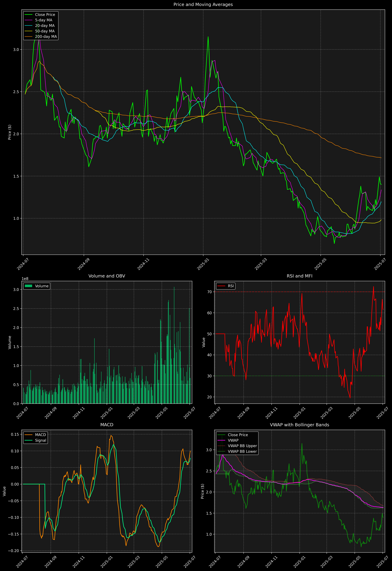
Task: Click the '30' tick on the RSI axis
Action: tap(209, 376)
